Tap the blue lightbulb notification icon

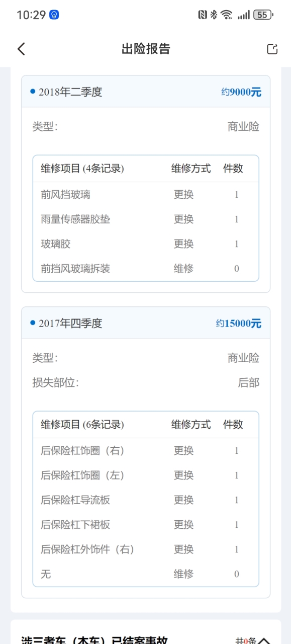tap(54, 15)
